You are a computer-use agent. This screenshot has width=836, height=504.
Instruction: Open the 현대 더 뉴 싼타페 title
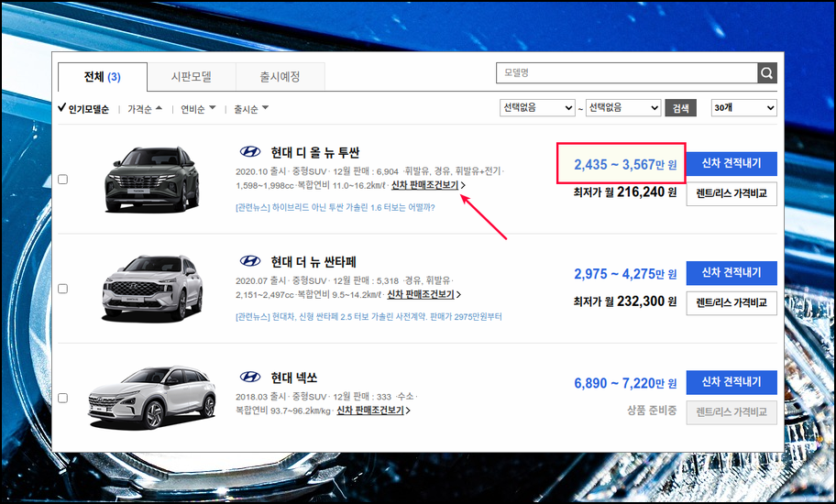[313, 261]
